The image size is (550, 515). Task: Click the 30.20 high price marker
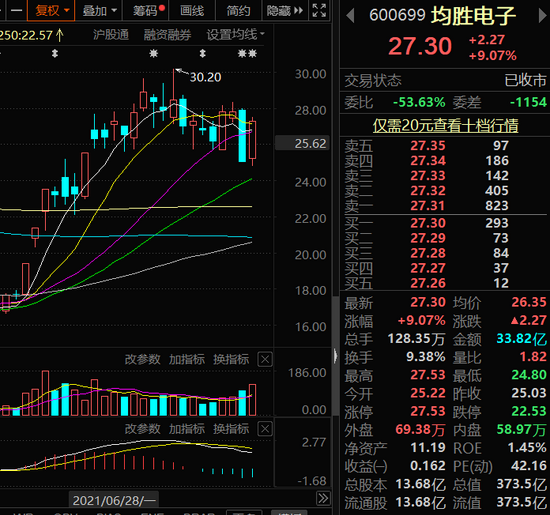point(205,77)
